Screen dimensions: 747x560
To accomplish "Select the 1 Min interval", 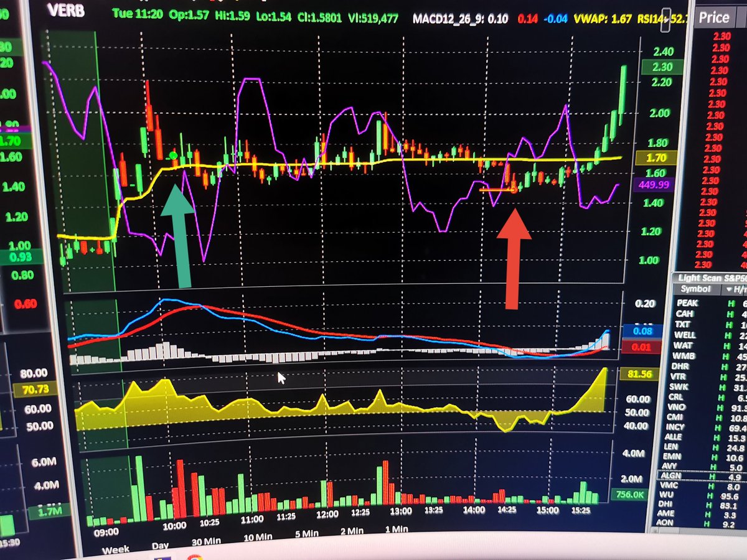I will click(x=396, y=530).
